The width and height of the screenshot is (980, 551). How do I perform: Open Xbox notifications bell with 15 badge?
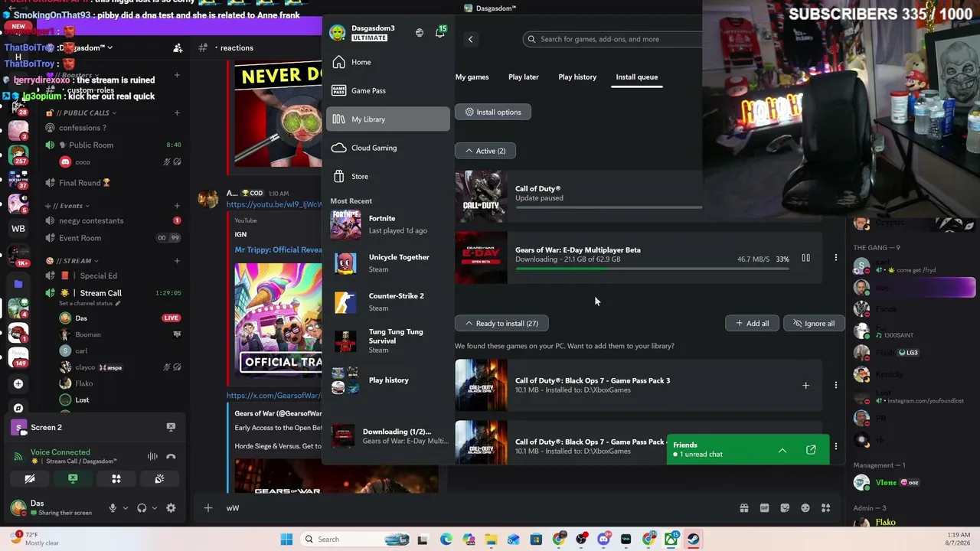click(440, 32)
